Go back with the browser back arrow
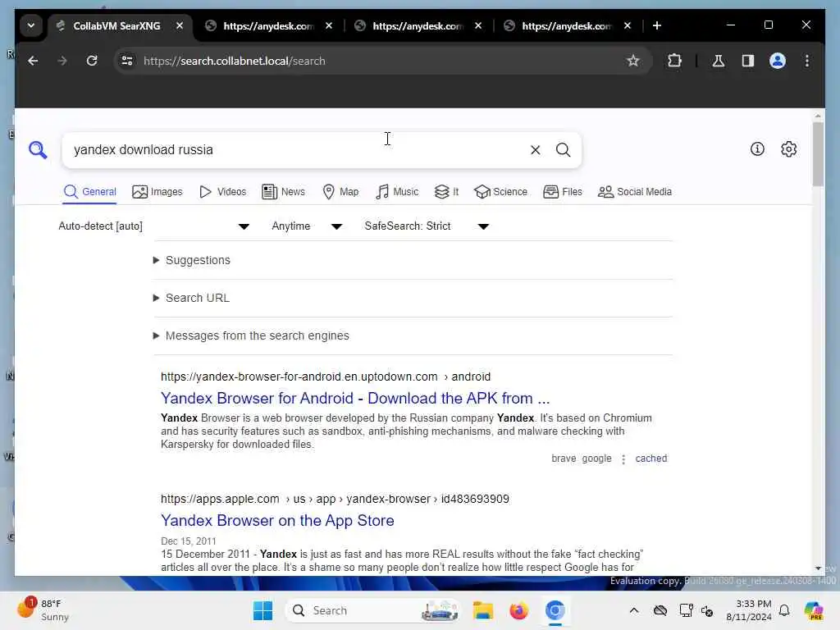The width and height of the screenshot is (840, 630). tap(33, 61)
